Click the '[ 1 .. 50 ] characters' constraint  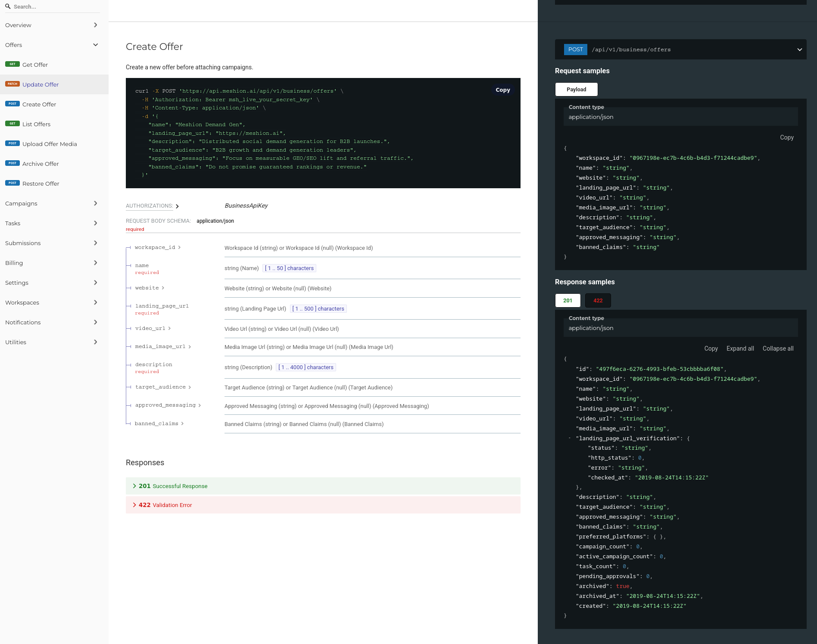(289, 268)
